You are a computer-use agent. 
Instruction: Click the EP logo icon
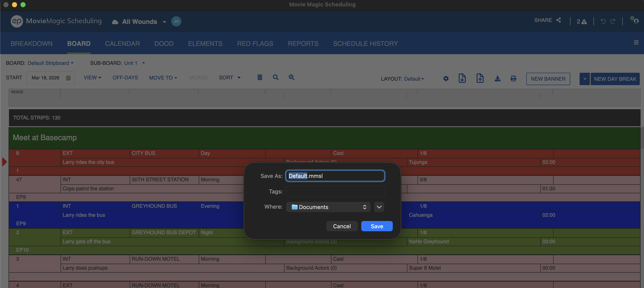[x=17, y=21]
